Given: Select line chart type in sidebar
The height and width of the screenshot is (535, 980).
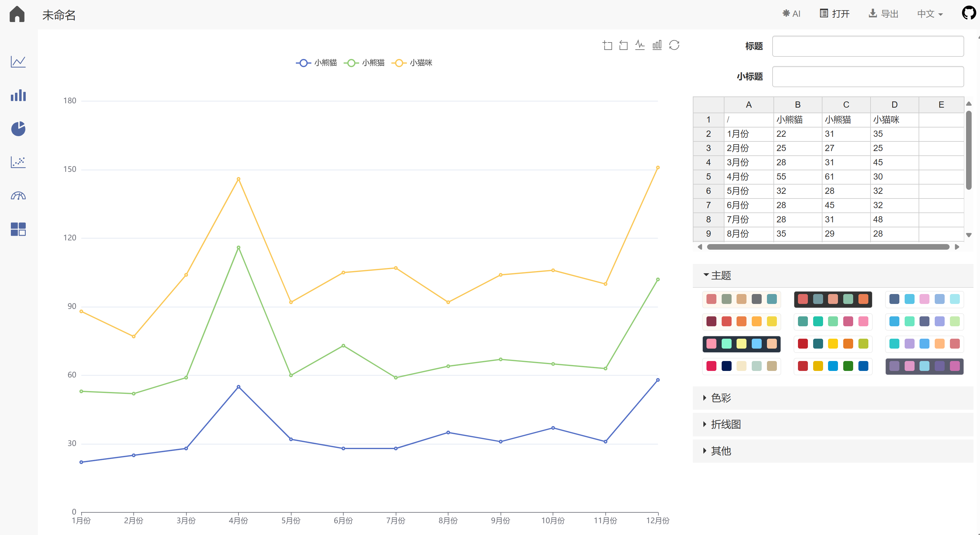Looking at the screenshot, I should [x=18, y=62].
